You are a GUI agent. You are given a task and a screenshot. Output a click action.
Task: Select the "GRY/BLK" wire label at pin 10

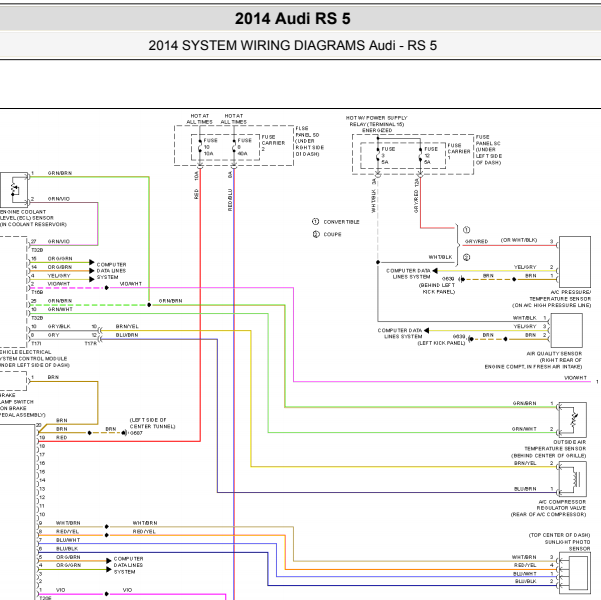coord(59,326)
